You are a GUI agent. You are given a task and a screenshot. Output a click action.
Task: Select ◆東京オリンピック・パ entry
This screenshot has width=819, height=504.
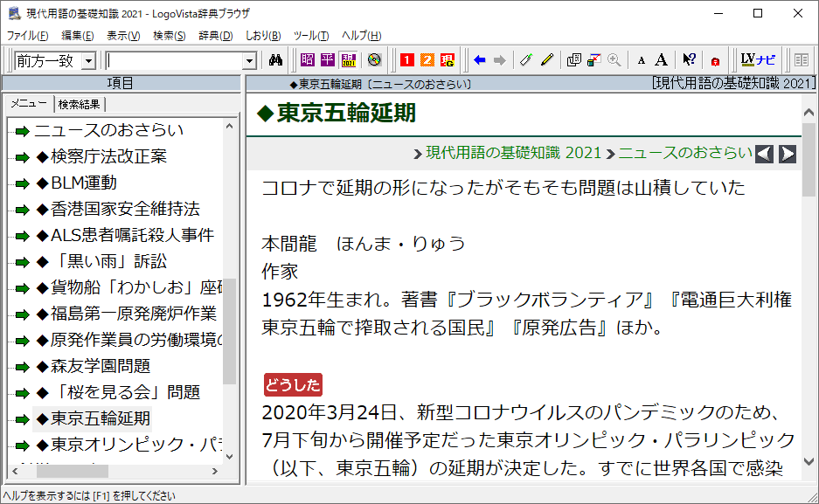tap(128, 445)
